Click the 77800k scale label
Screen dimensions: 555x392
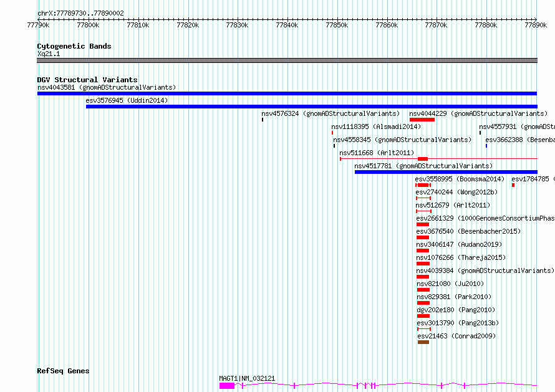pos(88,26)
